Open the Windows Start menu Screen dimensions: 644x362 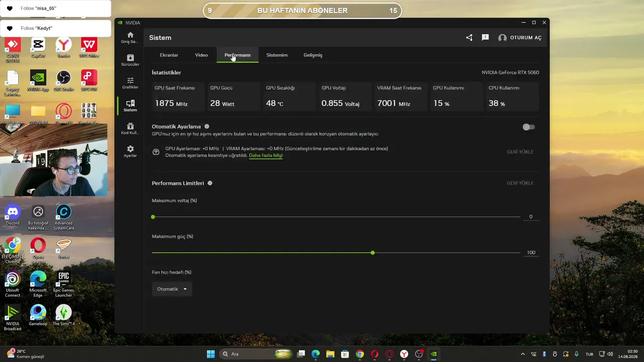pos(211,354)
